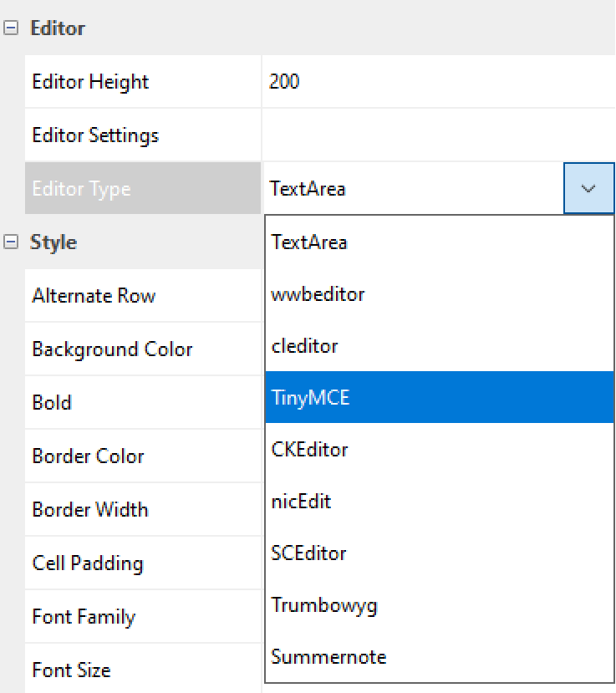Click the Background Color property row
Viewport: 616px width, 693px height.
click(x=112, y=349)
